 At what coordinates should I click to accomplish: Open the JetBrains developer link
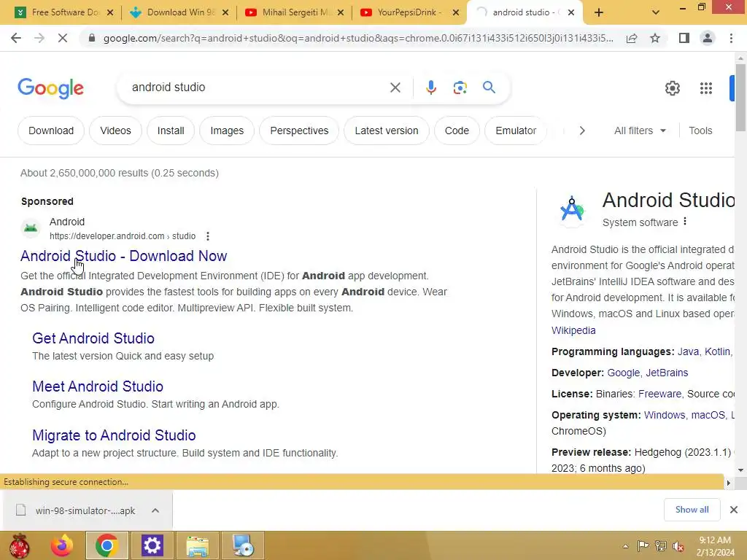pyautogui.click(x=667, y=373)
